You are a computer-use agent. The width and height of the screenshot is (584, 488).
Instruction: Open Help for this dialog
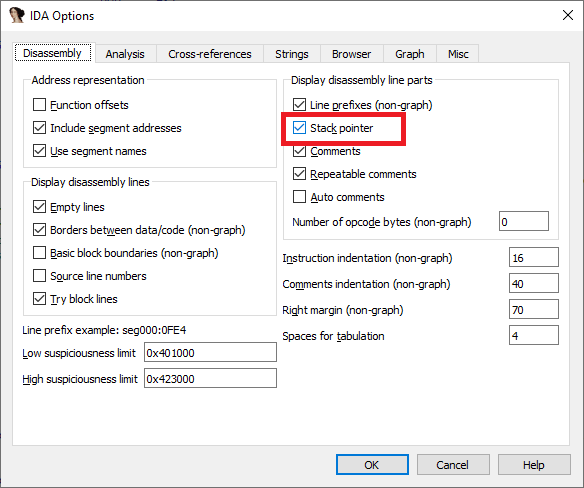534,465
